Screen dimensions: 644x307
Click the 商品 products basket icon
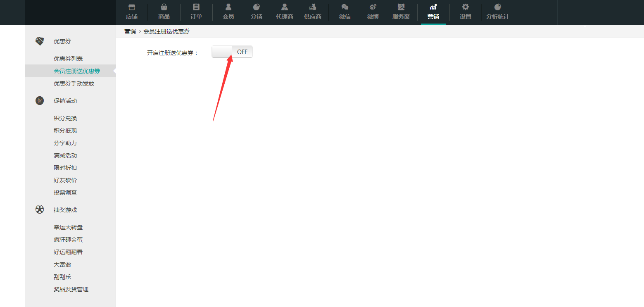click(x=164, y=7)
